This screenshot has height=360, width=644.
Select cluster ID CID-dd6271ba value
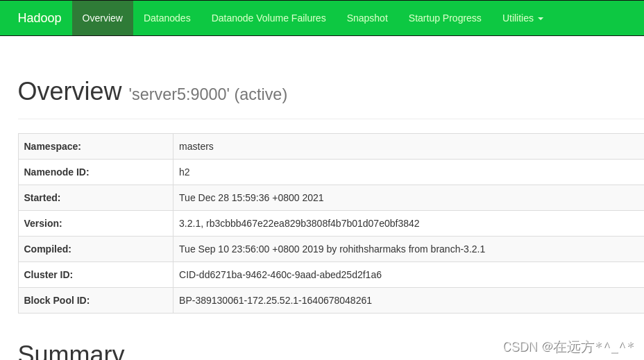pyautogui.click(x=280, y=275)
